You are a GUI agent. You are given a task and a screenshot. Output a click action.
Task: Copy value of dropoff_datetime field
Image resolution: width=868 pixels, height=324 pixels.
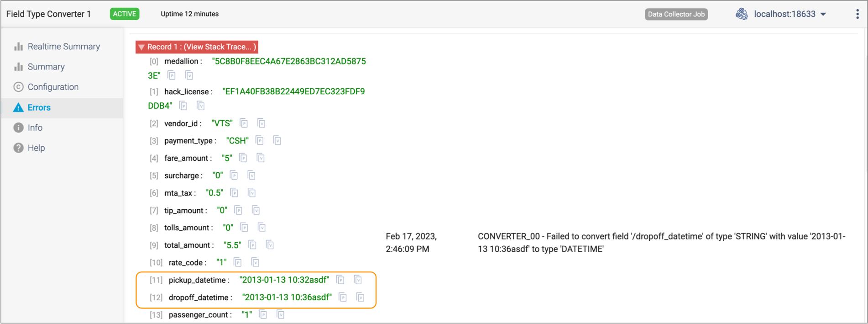coord(361,297)
